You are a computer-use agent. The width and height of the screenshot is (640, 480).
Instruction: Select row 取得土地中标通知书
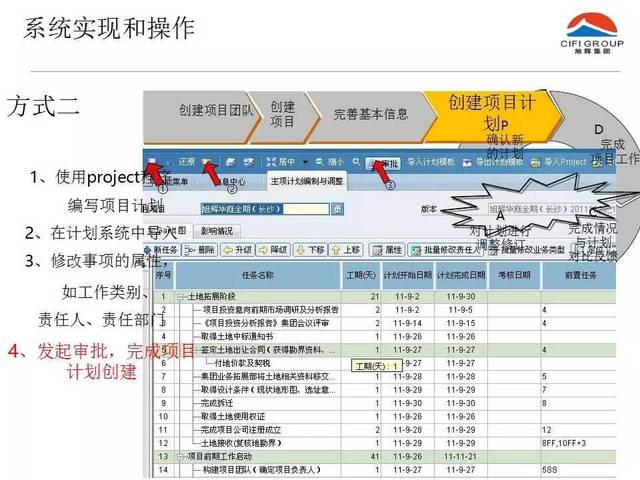click(x=384, y=337)
